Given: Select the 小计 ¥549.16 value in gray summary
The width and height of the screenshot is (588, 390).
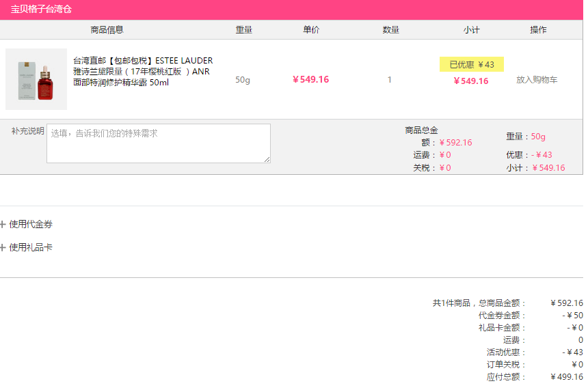Looking at the screenshot, I should (x=548, y=168).
